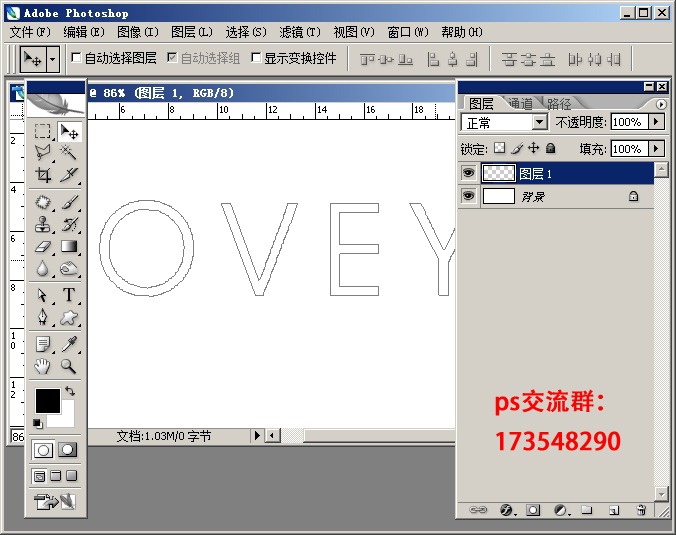The height and width of the screenshot is (535, 676).
Task: Select the Rectangular Marquee tool
Action: click(x=42, y=131)
